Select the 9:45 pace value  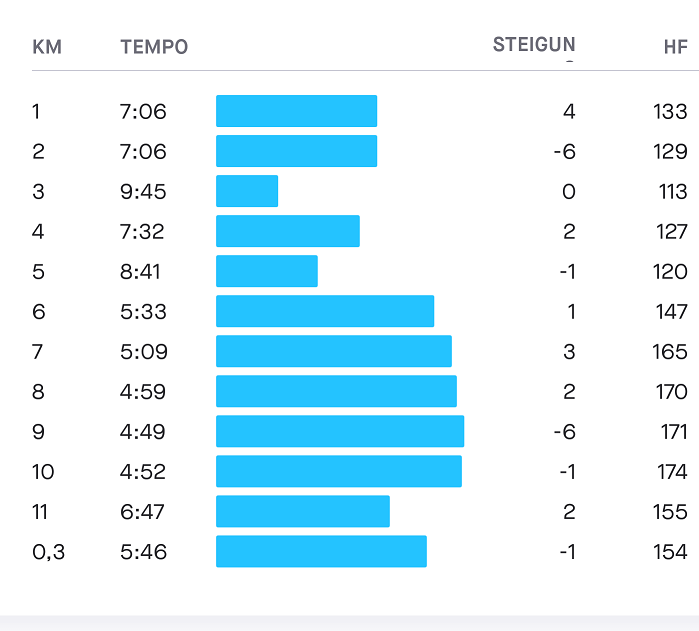coord(143,191)
